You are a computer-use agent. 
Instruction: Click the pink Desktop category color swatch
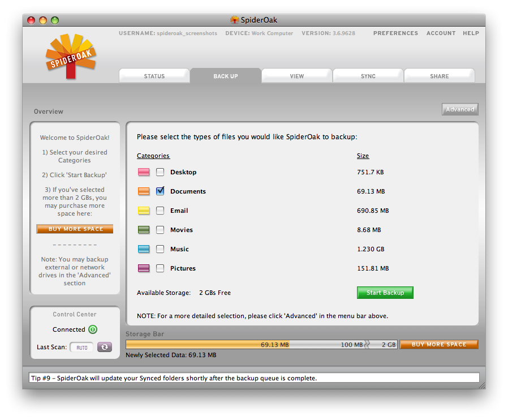(144, 172)
